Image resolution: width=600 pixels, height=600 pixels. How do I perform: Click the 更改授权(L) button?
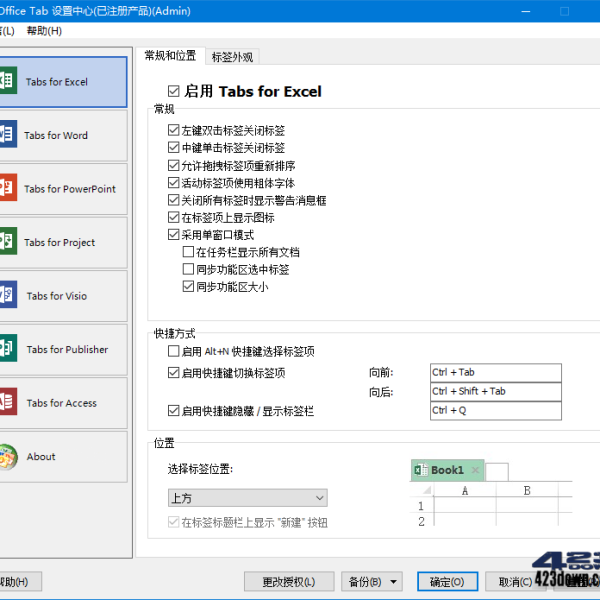pyautogui.click(x=289, y=582)
